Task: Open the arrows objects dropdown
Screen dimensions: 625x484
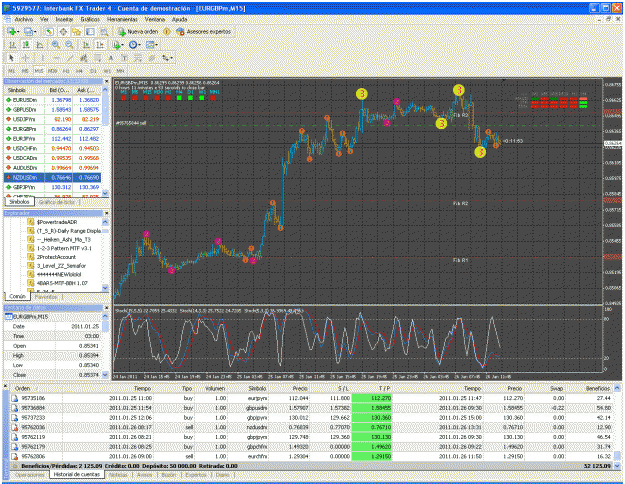Action: coord(167,58)
